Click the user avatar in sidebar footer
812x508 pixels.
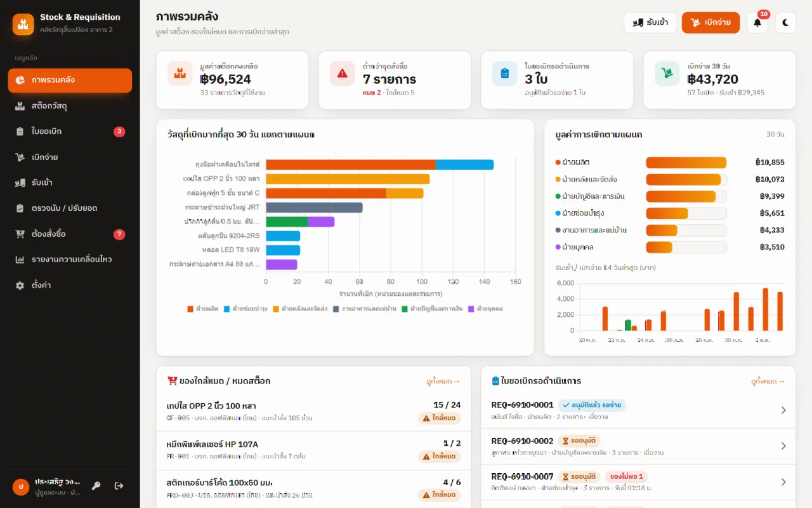[21, 487]
